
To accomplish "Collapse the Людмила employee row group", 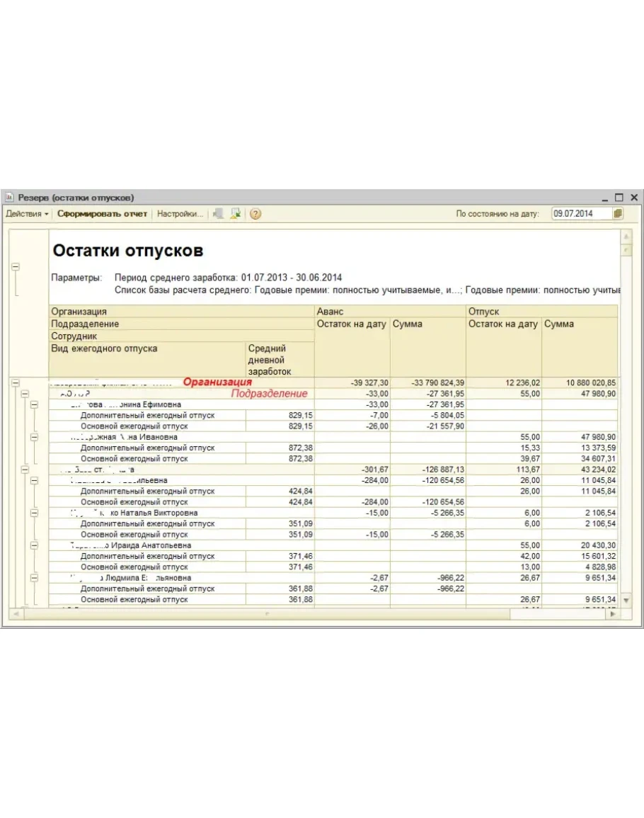I will tap(34, 578).
